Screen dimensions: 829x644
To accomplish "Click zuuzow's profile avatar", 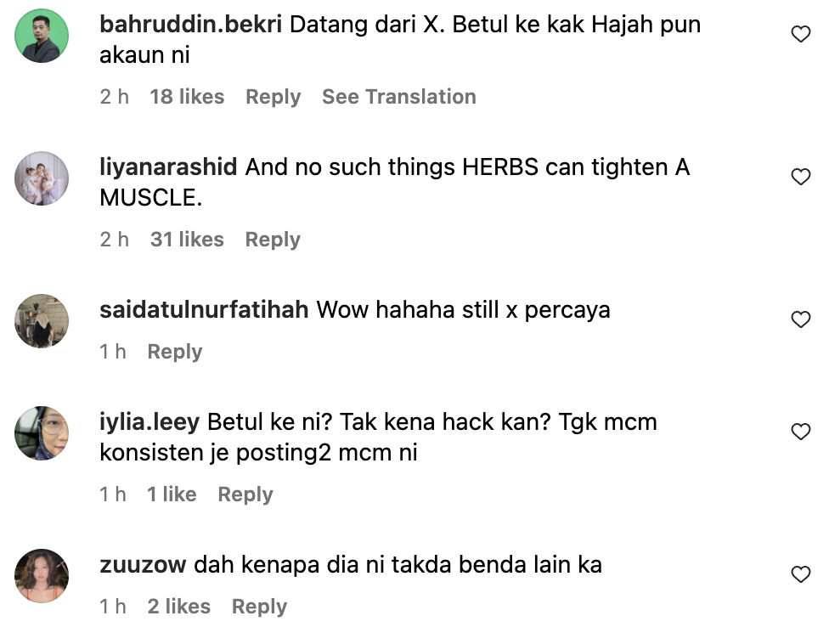I will [42, 576].
